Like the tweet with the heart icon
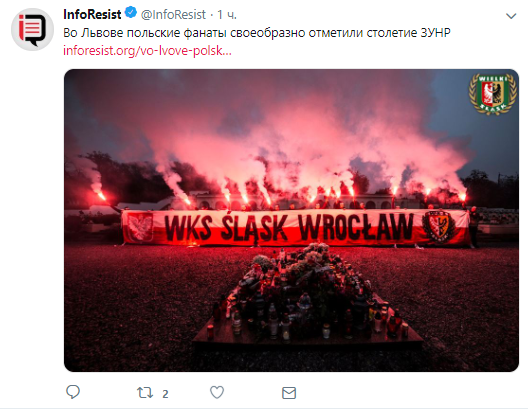This screenshot has height=409, width=528. (217, 393)
